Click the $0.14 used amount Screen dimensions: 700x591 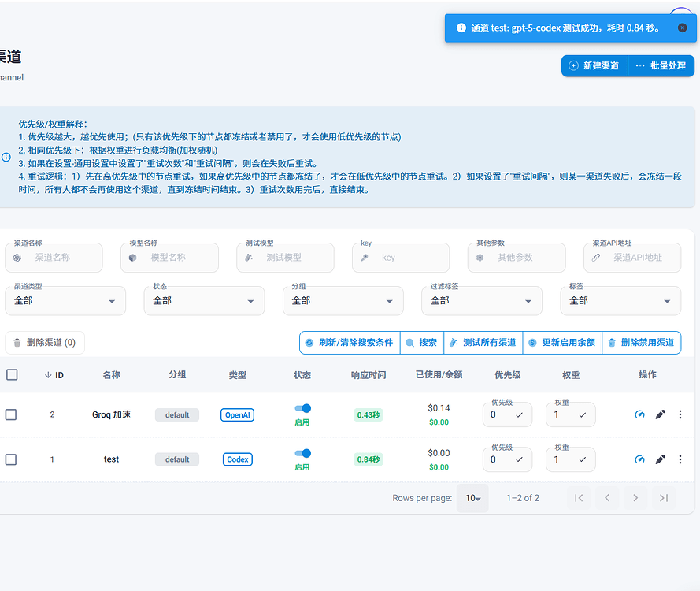[439, 408]
